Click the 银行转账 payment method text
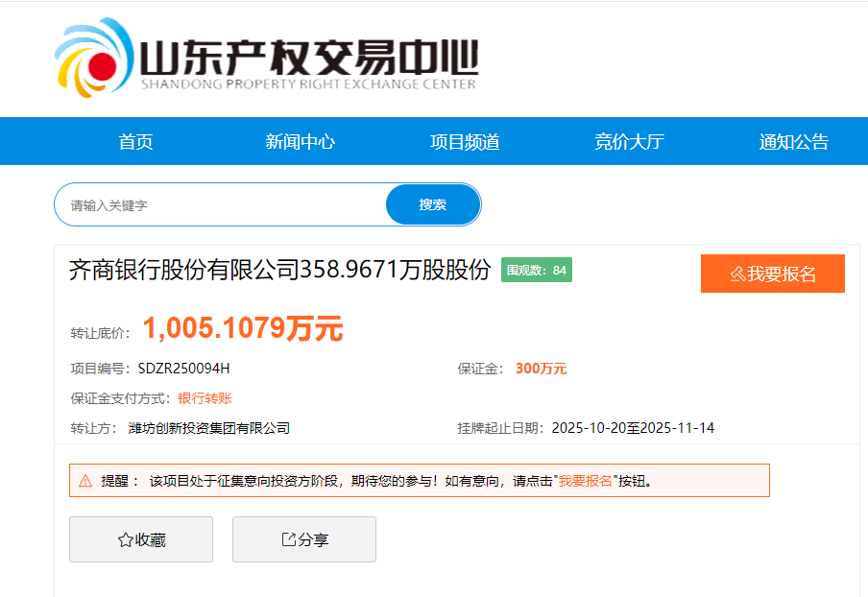The height and width of the screenshot is (597, 868). click(x=205, y=398)
